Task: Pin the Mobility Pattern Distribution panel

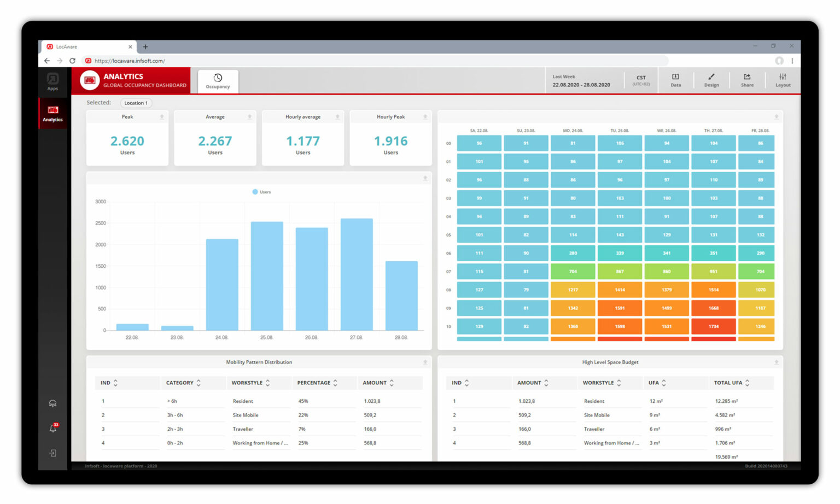Action: pos(425,362)
